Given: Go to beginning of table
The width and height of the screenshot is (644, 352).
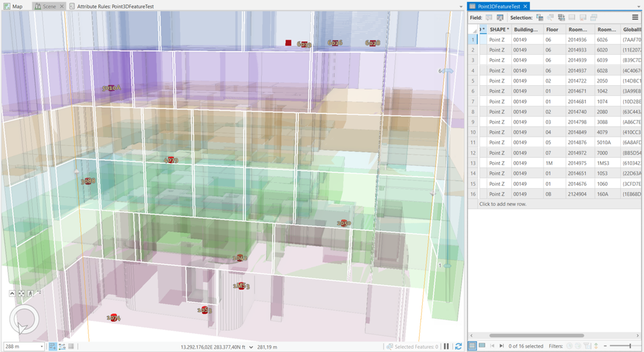Looking at the screenshot, I should [x=492, y=346].
